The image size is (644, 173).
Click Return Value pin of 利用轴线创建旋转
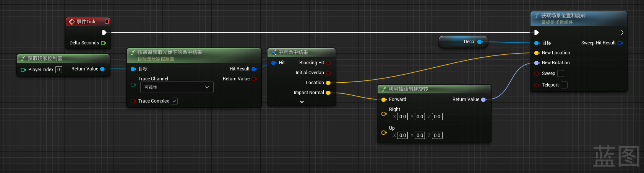(x=483, y=100)
